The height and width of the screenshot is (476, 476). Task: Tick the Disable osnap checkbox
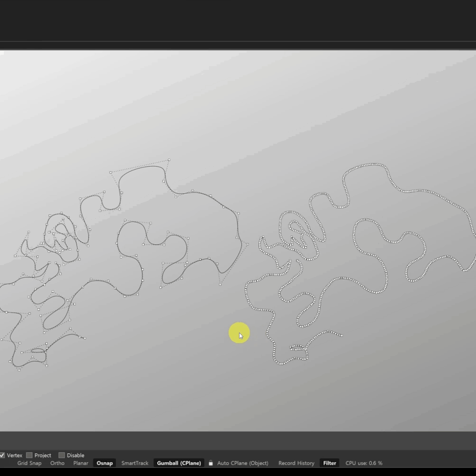[61, 456]
